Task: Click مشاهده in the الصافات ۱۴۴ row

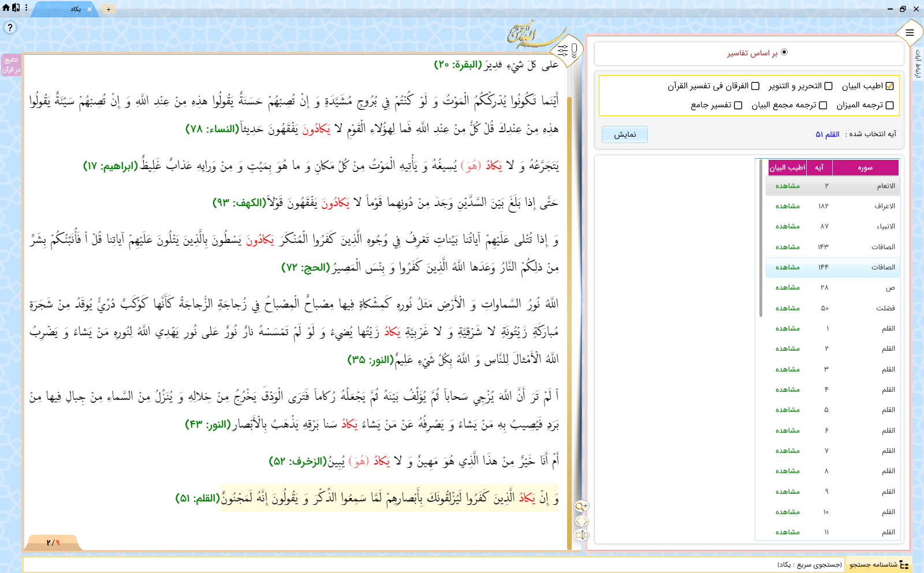Action: pos(787,267)
